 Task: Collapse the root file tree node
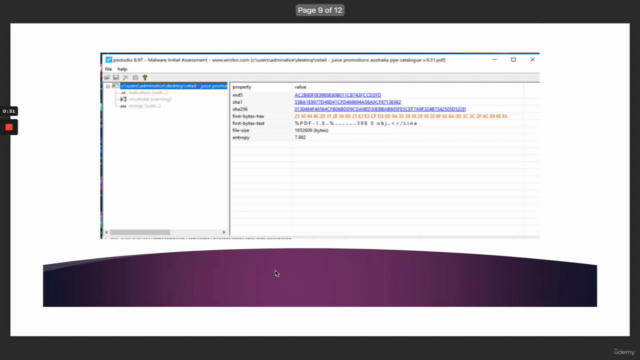108,86
